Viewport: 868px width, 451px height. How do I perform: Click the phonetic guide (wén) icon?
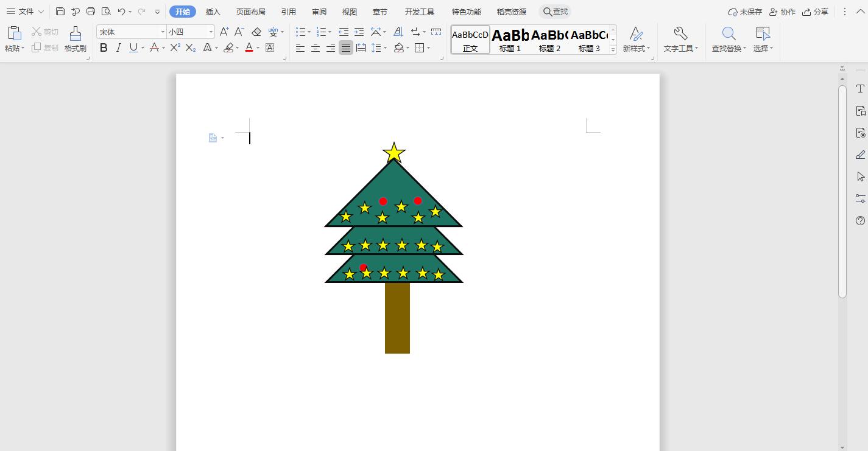tap(273, 32)
